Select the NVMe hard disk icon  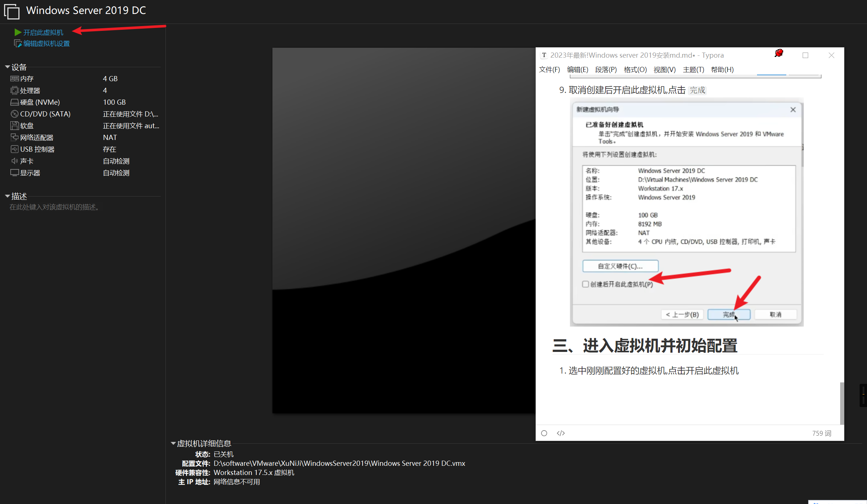point(14,102)
